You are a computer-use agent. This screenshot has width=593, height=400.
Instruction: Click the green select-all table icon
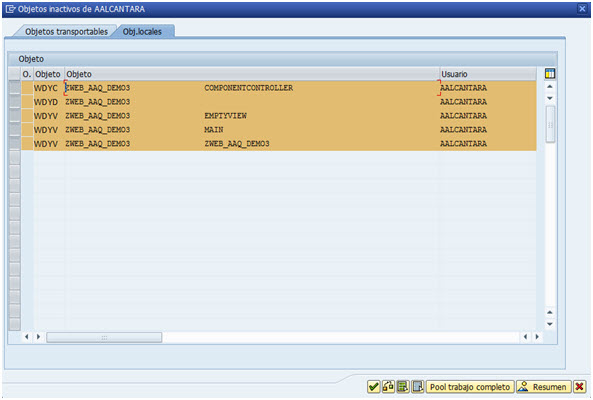403,387
